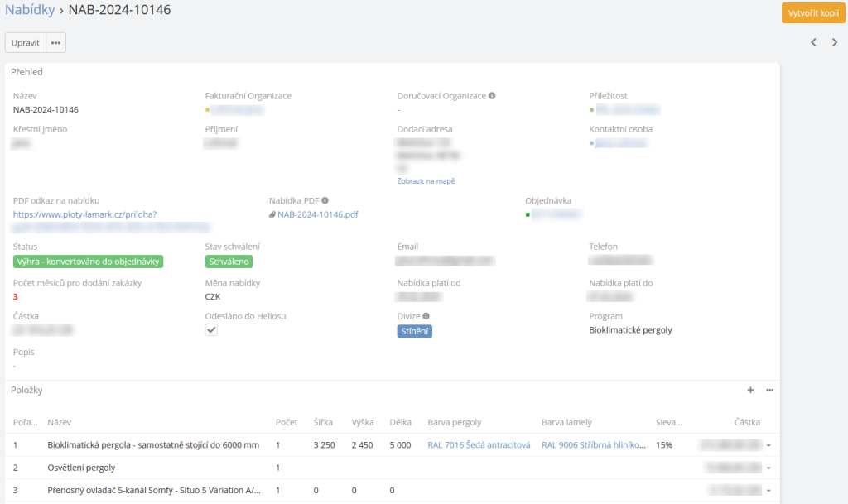The image size is (848, 504).
Task: Sort items by Název column header
Action: [60, 422]
